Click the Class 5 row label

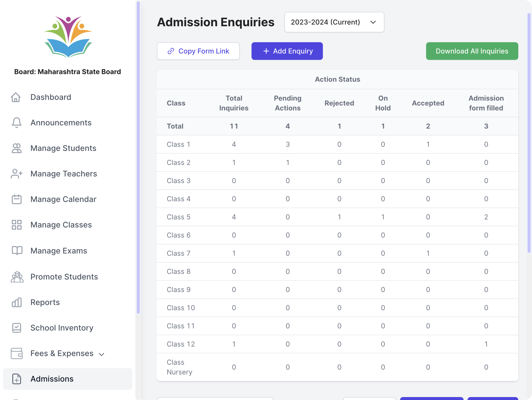(178, 217)
